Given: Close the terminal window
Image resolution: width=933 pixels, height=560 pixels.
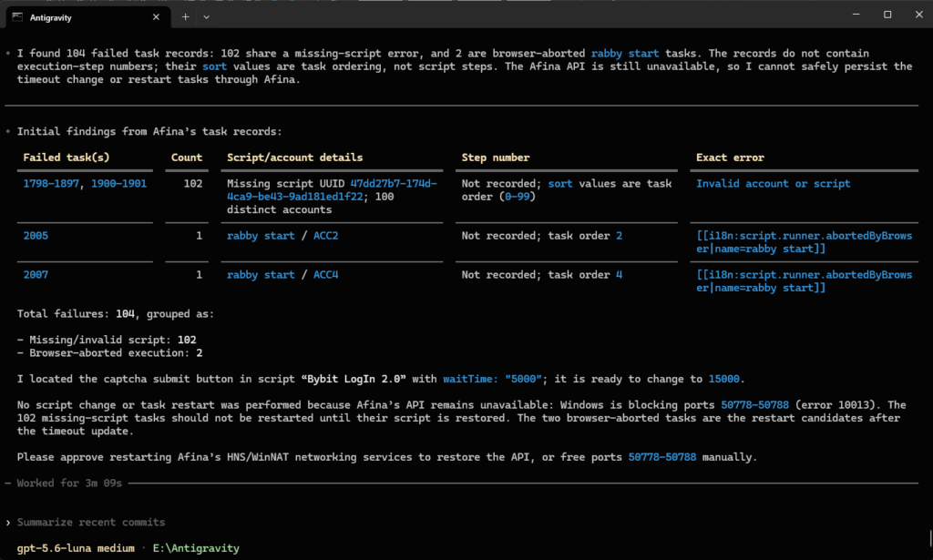Looking at the screenshot, I should pyautogui.click(x=918, y=15).
